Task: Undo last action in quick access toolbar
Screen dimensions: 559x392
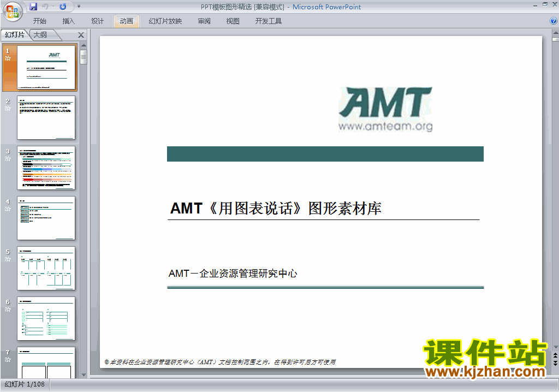Action: (45, 7)
